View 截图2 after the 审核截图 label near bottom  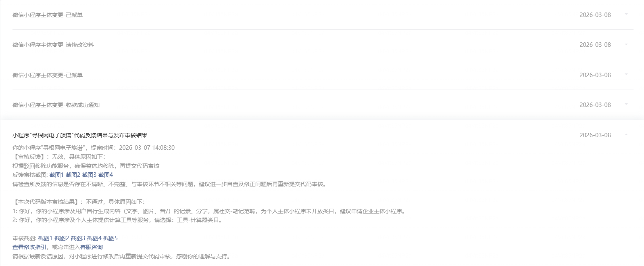pyautogui.click(x=62, y=238)
